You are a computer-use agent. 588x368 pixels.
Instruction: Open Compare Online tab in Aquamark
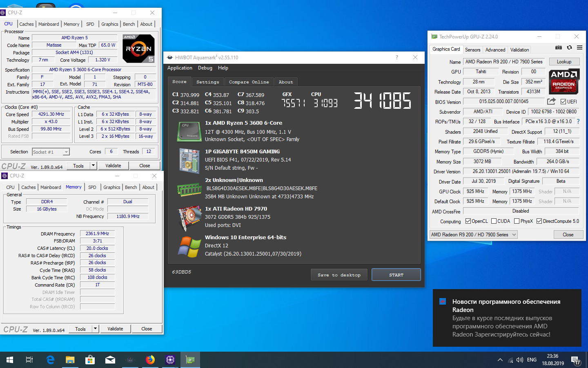coord(249,82)
